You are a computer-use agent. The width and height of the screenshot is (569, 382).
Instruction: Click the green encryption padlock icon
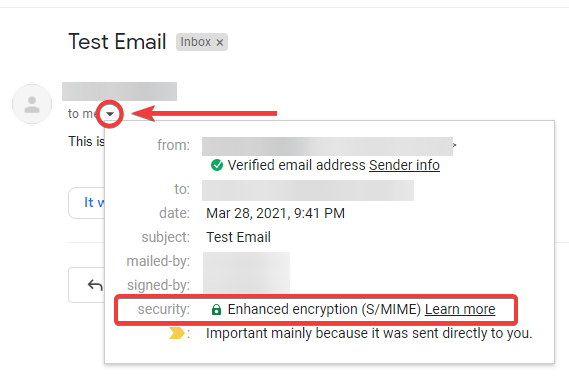216,309
